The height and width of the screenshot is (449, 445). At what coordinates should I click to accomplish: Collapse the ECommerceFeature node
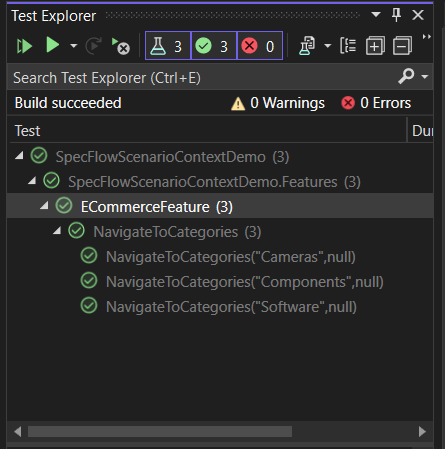tap(44, 205)
